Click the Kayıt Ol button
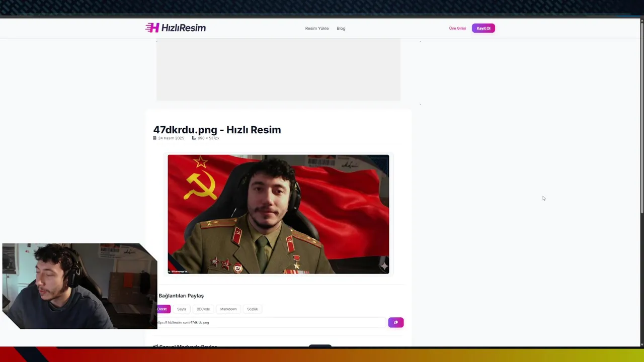Screen dimensions: 644x362 [483, 28]
